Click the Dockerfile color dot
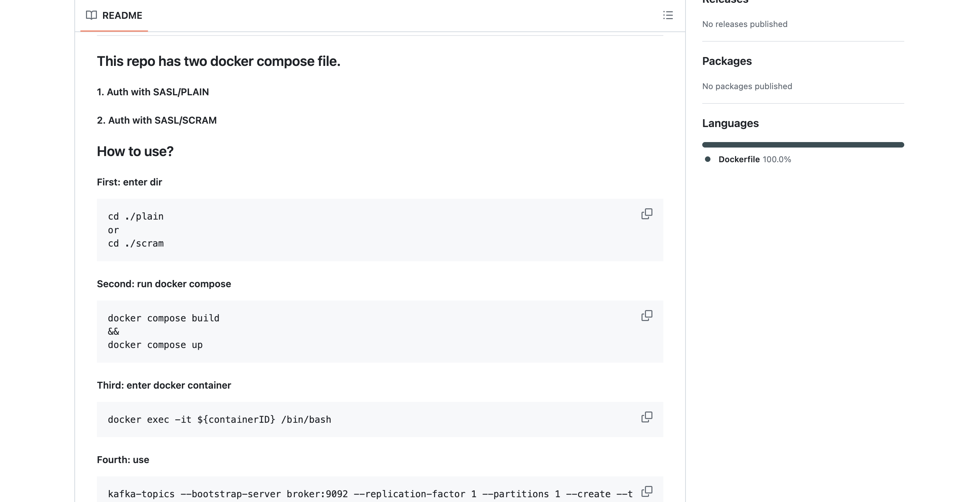The image size is (980, 502). click(708, 159)
